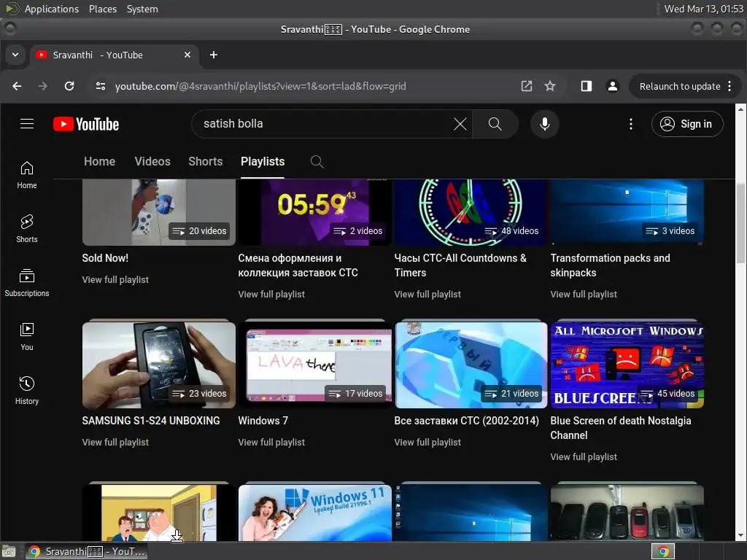This screenshot has width=747, height=560.
Task: Click the YouTube logo
Action: click(x=86, y=124)
